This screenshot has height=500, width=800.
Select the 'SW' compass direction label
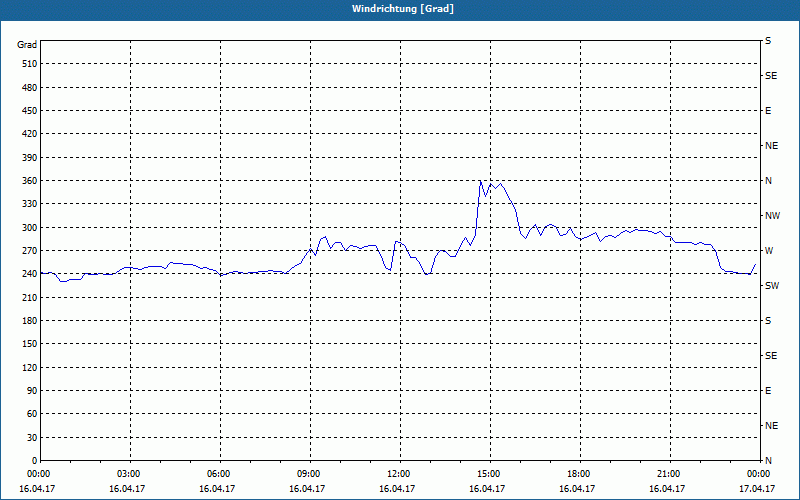click(x=772, y=286)
